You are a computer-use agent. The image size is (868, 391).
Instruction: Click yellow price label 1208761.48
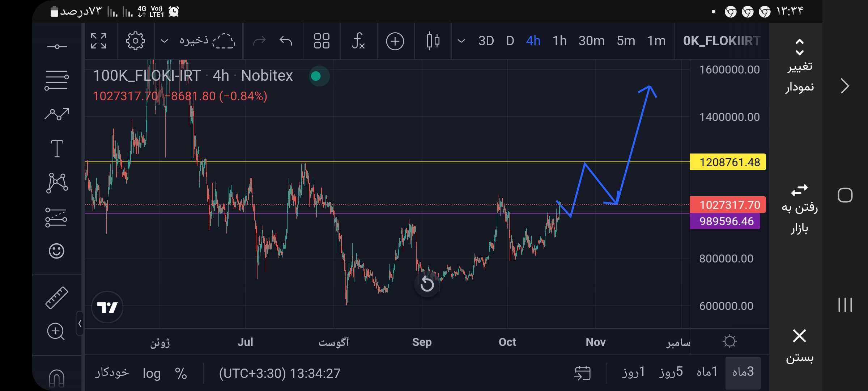(728, 162)
